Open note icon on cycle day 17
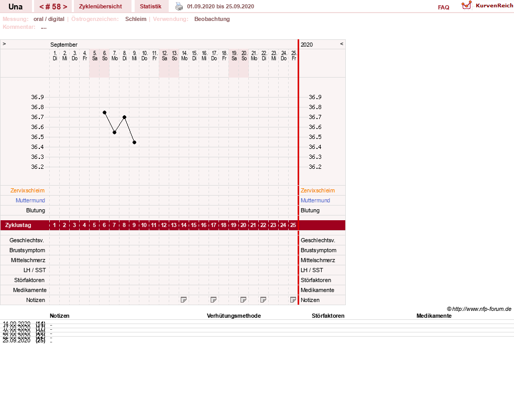 213,299
